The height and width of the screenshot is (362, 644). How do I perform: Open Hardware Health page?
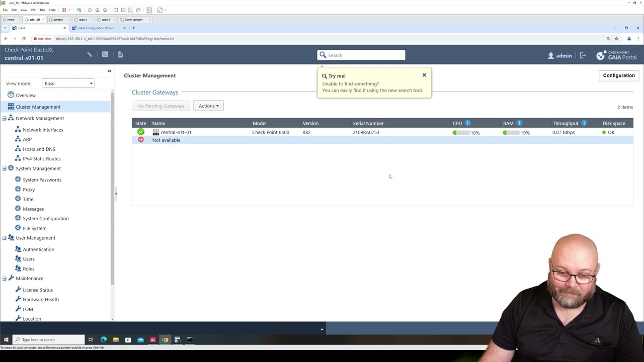(40, 299)
